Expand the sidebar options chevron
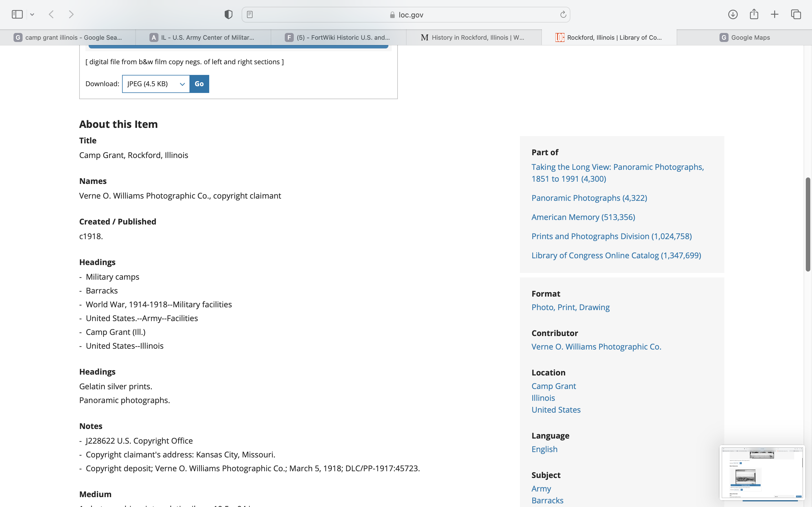The image size is (812, 507). (32, 14)
